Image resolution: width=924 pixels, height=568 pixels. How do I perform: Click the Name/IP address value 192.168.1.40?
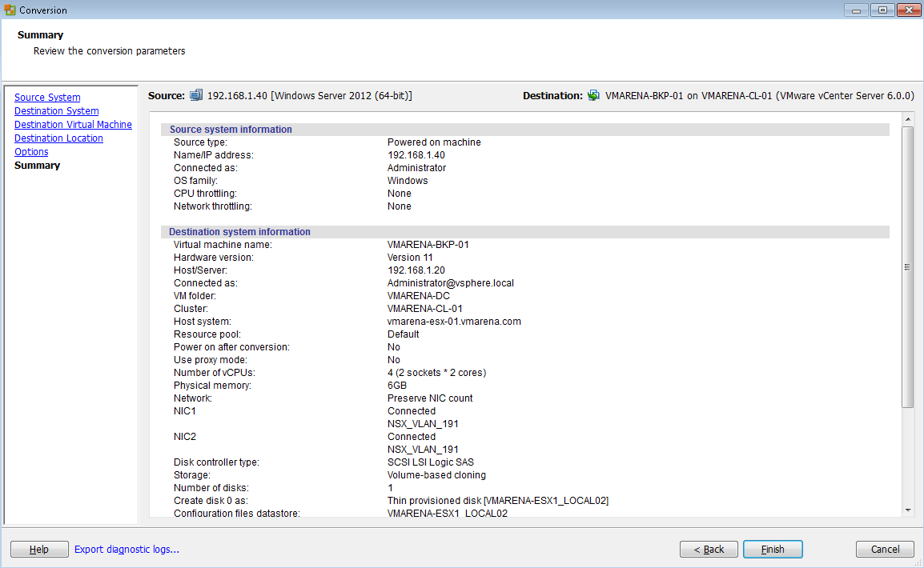point(416,155)
